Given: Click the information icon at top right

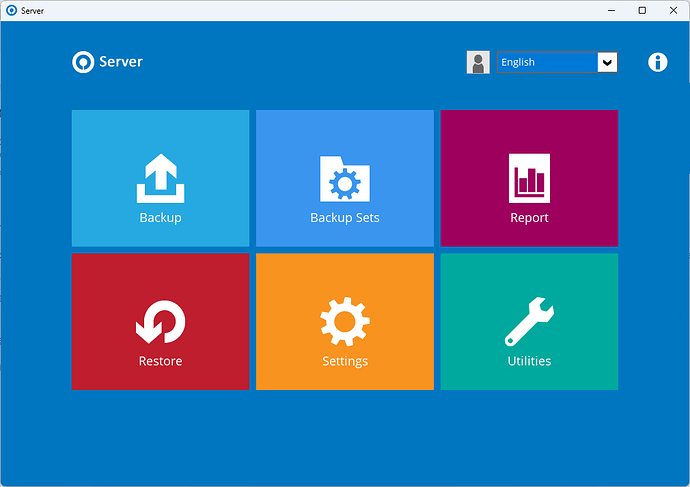Looking at the screenshot, I should (657, 62).
